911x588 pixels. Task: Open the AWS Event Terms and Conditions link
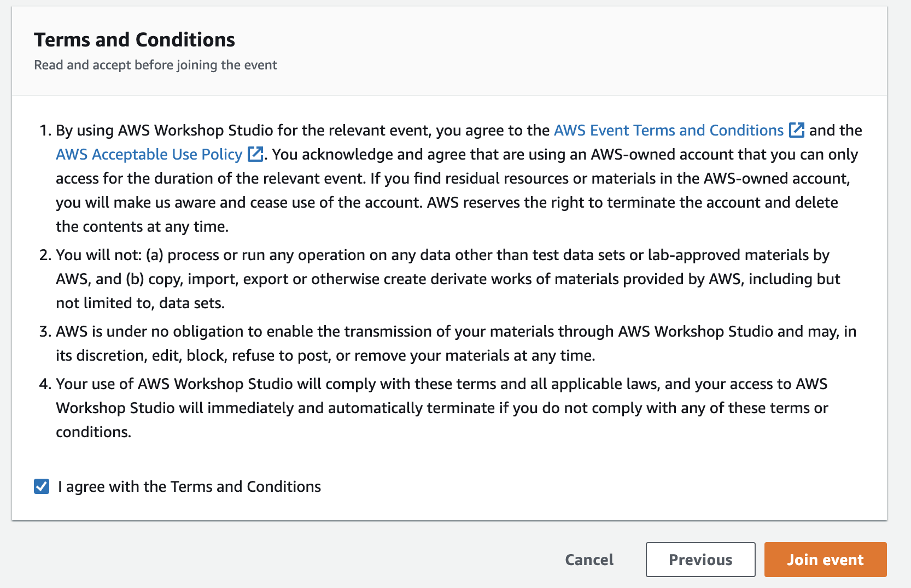click(x=669, y=131)
